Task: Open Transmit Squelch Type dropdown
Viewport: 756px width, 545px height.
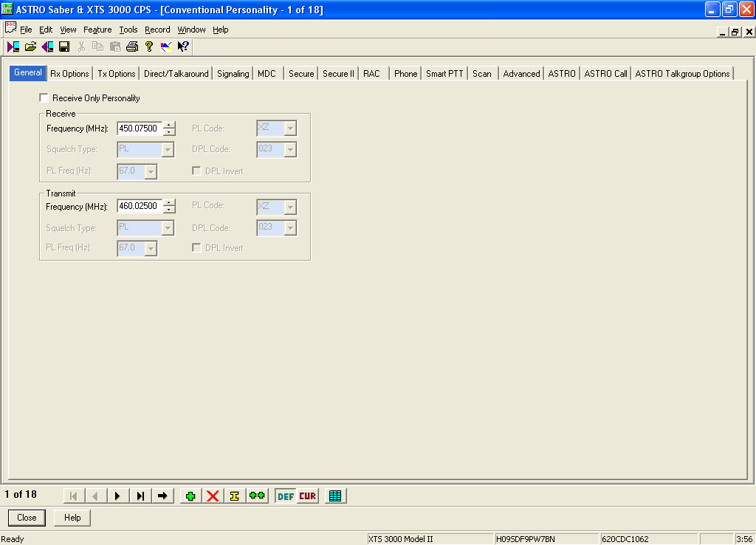Action: click(168, 227)
